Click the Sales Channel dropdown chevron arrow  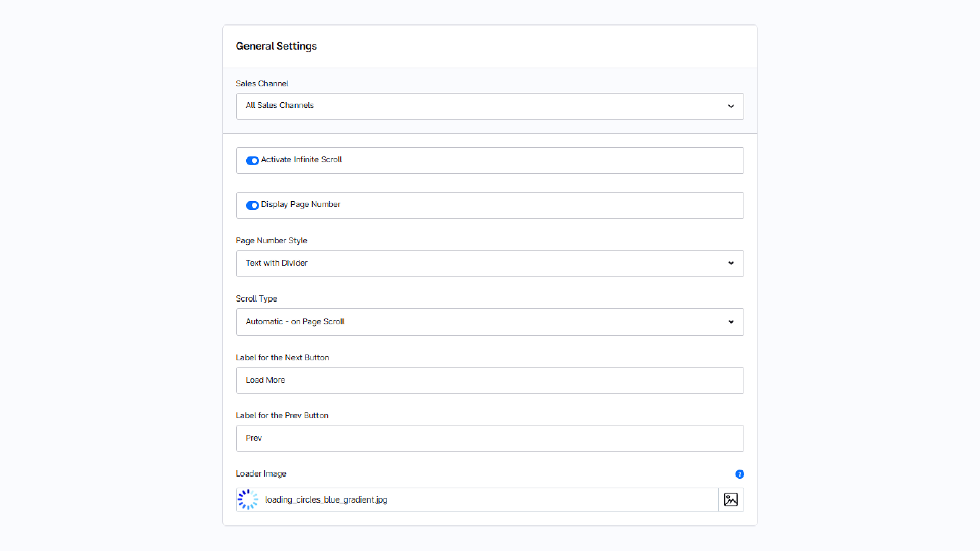coord(731,106)
